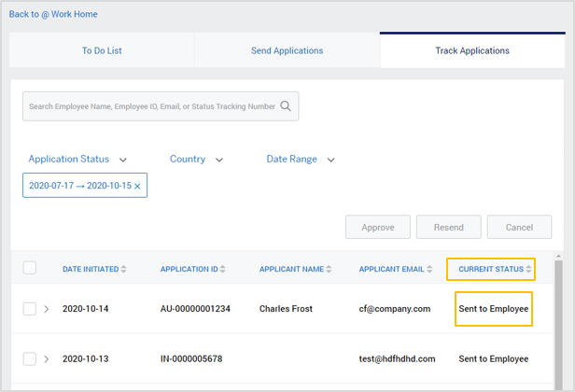Screen dimensions: 575x392
Task: Expand the IN-0000005678 application row
Action: [47, 359]
